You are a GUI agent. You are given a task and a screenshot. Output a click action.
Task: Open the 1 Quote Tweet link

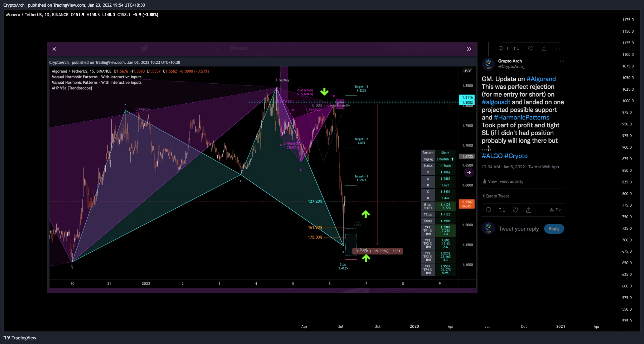click(x=495, y=196)
